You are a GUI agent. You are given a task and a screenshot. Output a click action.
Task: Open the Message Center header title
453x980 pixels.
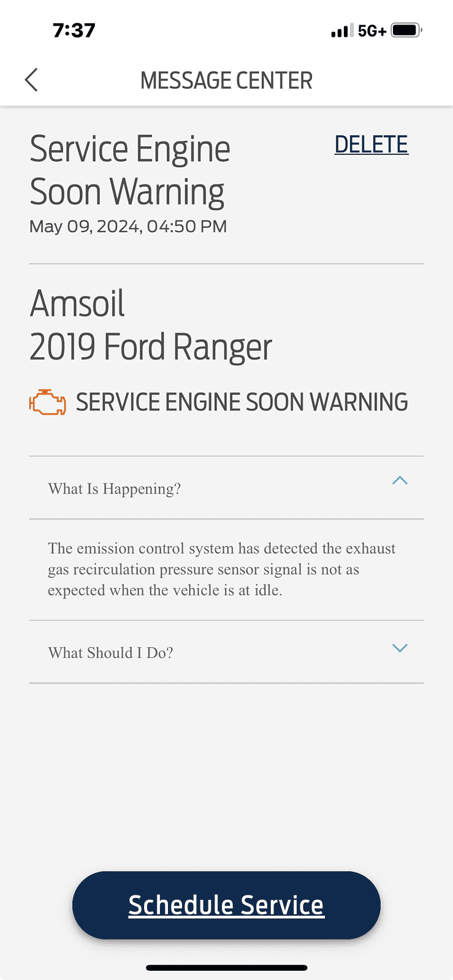click(226, 80)
